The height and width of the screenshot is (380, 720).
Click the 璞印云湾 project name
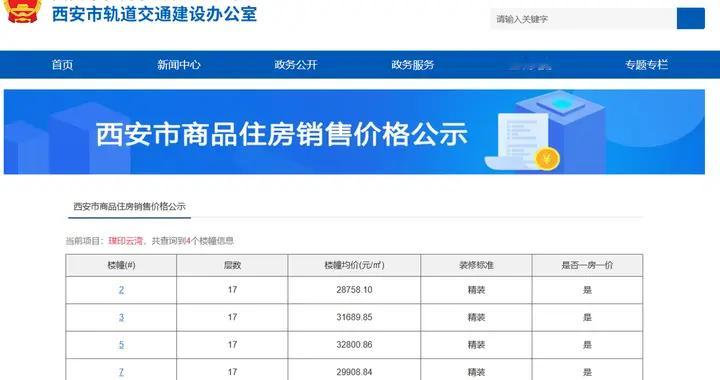[x=125, y=241]
